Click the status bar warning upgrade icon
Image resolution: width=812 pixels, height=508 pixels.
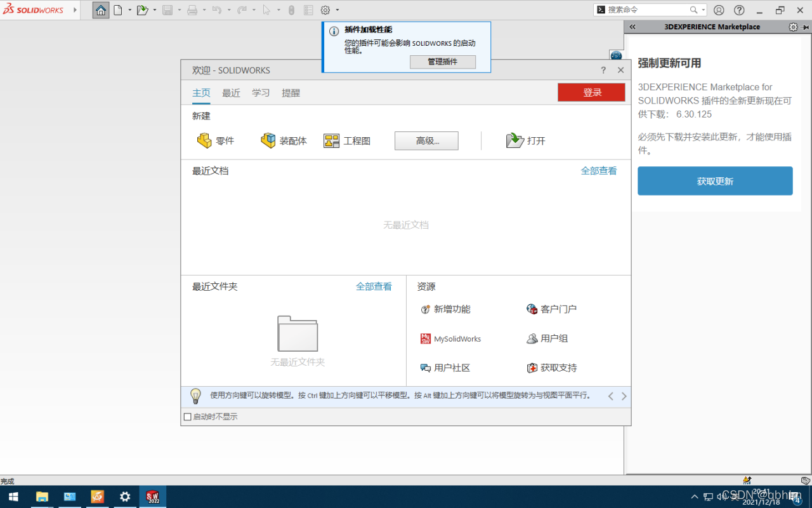747,481
